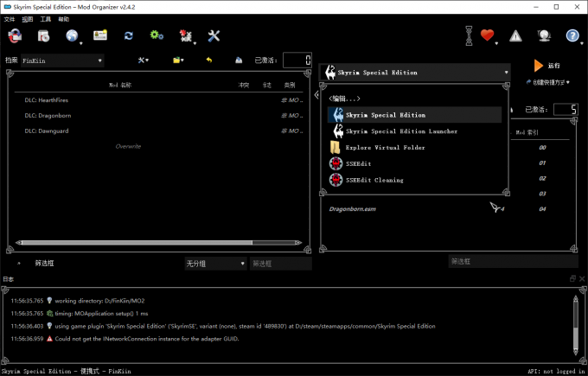Click the API: not logged in status
This screenshot has width=588, height=376.
(x=557, y=371)
